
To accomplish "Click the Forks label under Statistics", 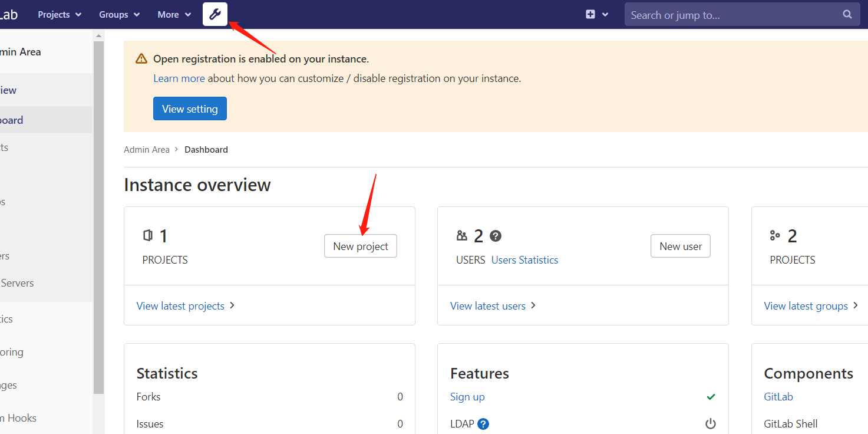I will pos(148,397).
